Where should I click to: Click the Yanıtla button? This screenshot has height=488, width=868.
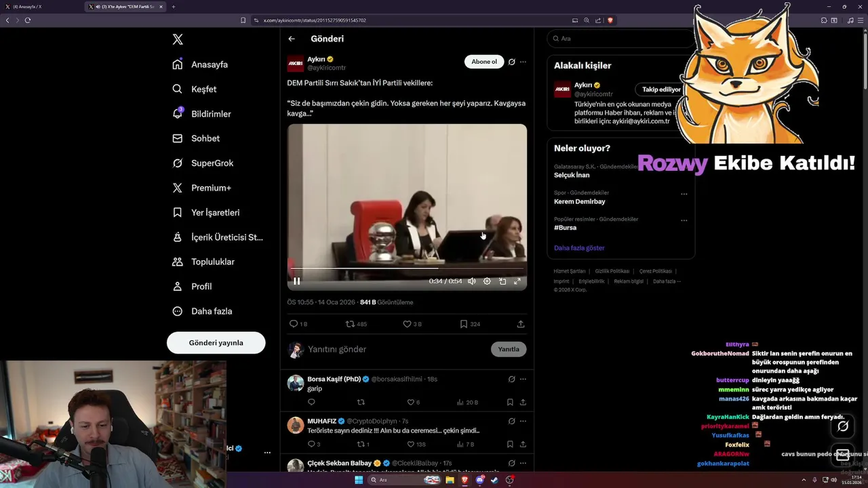click(x=509, y=349)
